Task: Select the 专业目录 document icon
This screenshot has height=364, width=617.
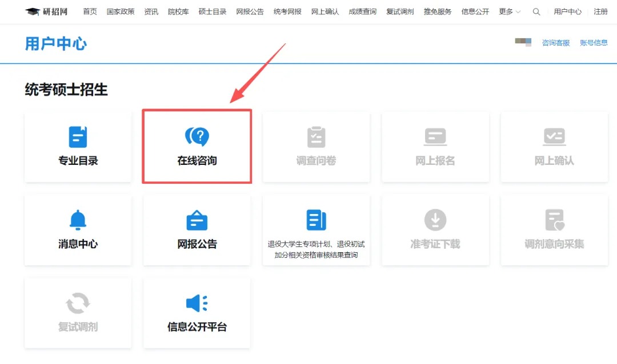Action: click(x=78, y=136)
